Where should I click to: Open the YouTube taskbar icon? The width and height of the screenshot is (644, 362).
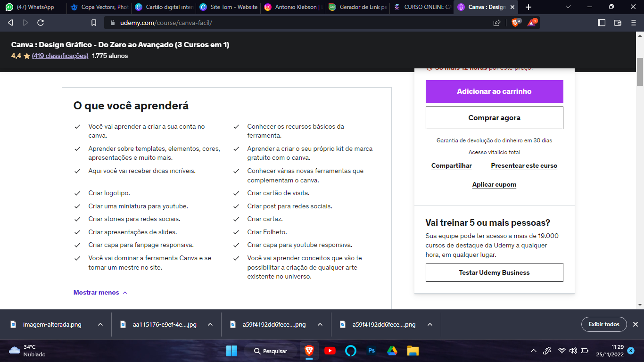[x=330, y=351]
